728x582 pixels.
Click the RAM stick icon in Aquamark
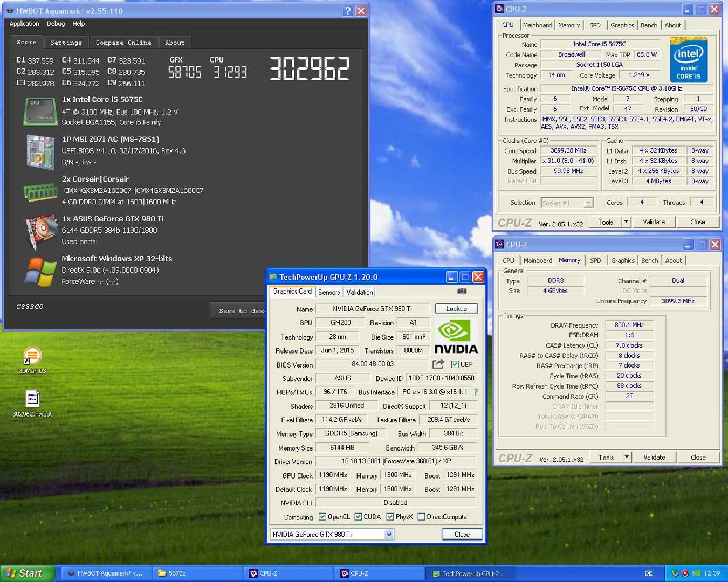click(40, 192)
